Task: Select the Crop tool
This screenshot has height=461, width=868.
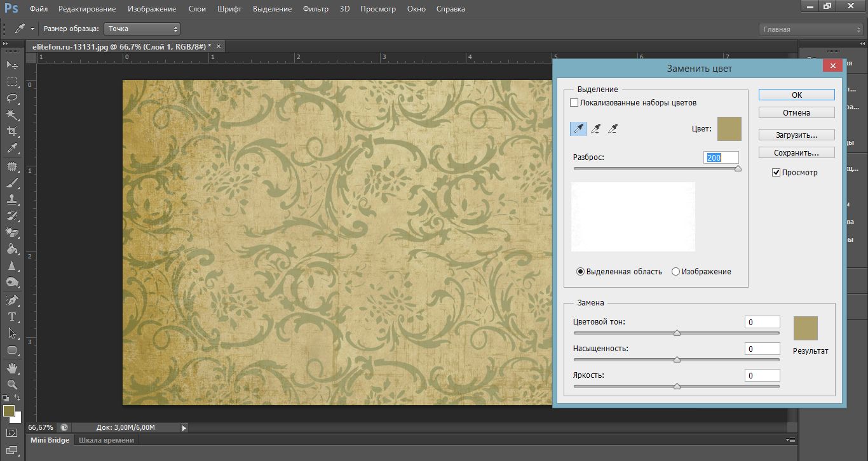Action: 12,131
